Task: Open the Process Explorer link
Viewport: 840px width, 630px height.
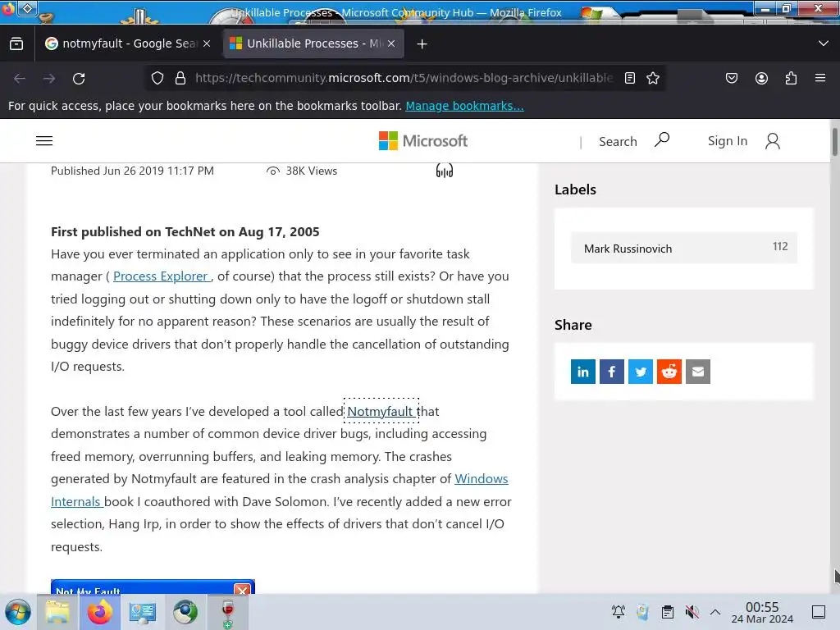Action: (162, 276)
